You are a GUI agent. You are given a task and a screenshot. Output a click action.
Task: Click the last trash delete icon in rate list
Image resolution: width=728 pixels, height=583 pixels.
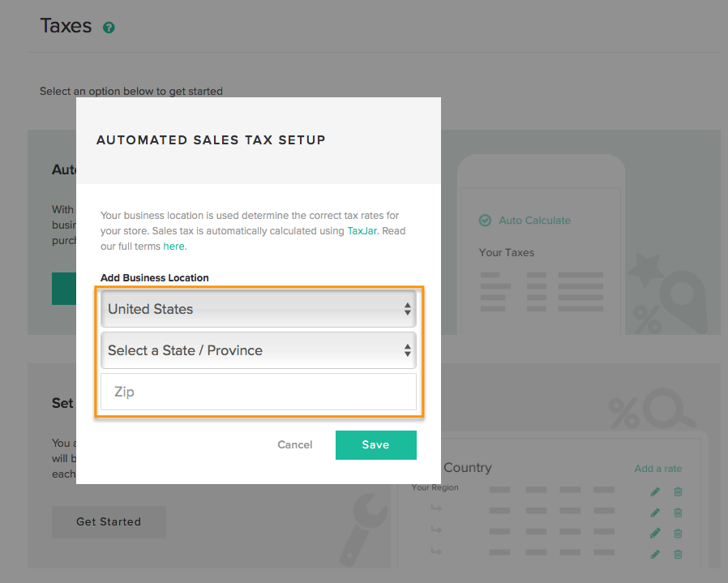click(x=678, y=554)
